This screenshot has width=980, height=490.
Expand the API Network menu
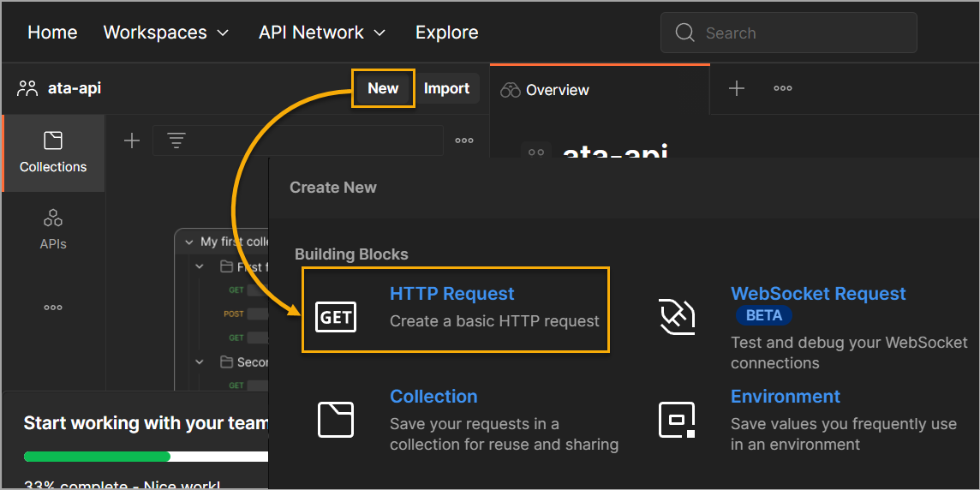point(322,33)
